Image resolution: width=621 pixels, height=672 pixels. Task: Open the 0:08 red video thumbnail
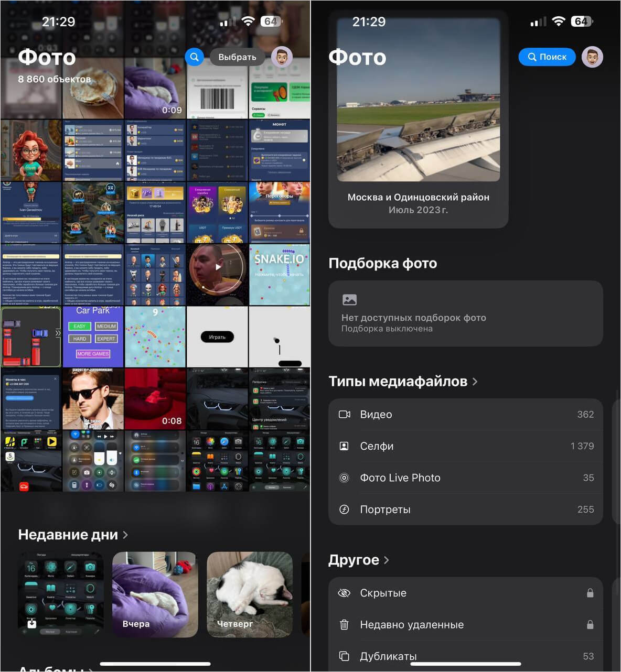click(x=155, y=399)
